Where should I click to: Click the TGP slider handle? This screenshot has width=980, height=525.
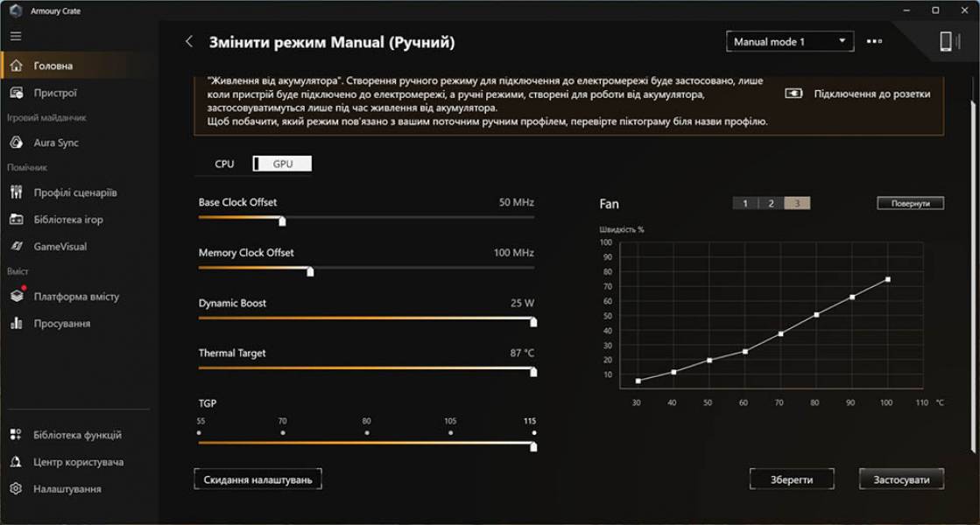[533, 447]
